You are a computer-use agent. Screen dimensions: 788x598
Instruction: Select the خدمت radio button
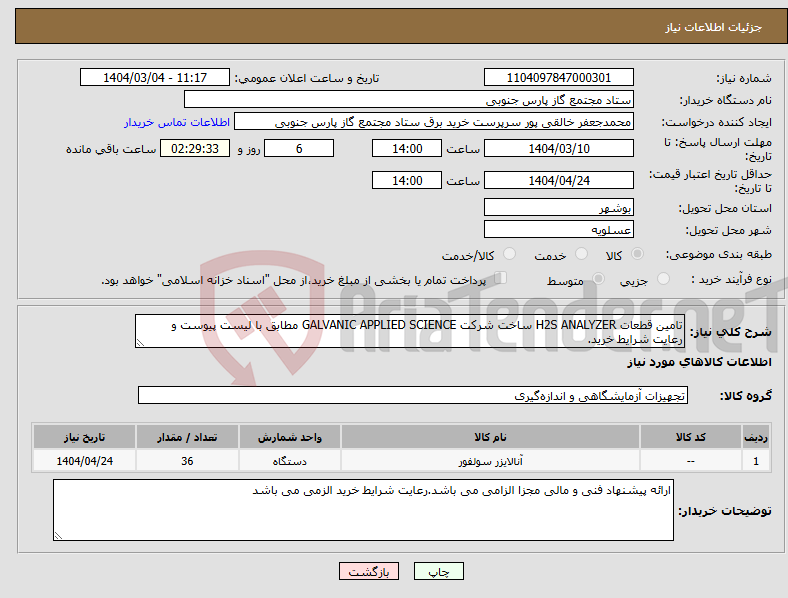click(x=581, y=254)
